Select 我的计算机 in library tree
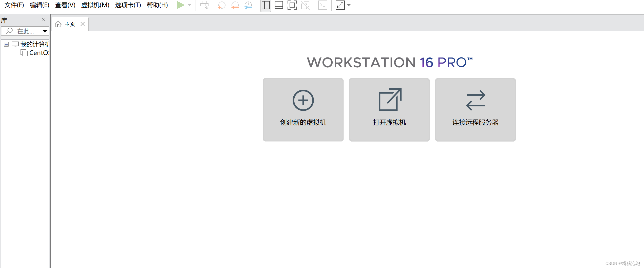Viewport: 644px width, 268px height. coord(34,44)
